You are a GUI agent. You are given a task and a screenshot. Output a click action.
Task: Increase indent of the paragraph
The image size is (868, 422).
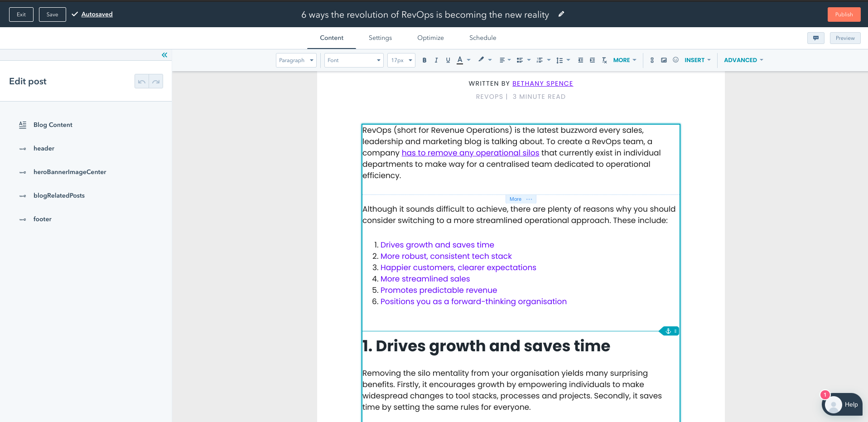point(593,60)
